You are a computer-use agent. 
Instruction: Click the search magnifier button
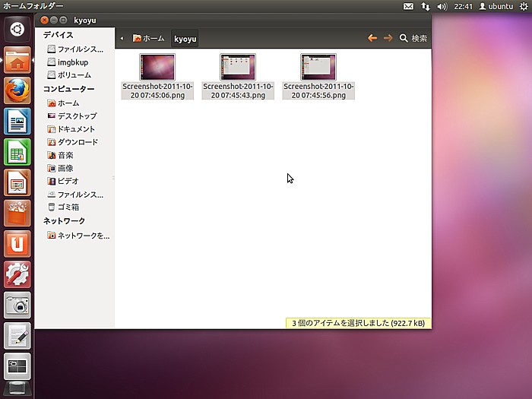[413, 38]
